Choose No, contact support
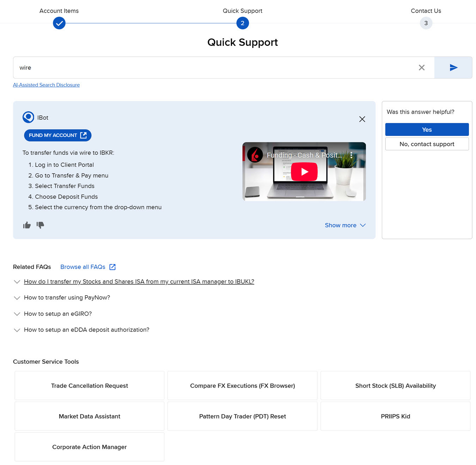476x465 pixels. pos(427,144)
